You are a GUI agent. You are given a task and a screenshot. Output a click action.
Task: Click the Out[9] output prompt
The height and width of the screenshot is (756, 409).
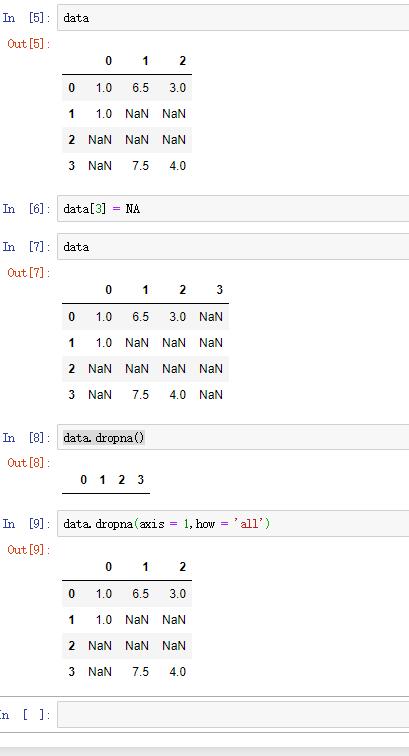(29, 550)
